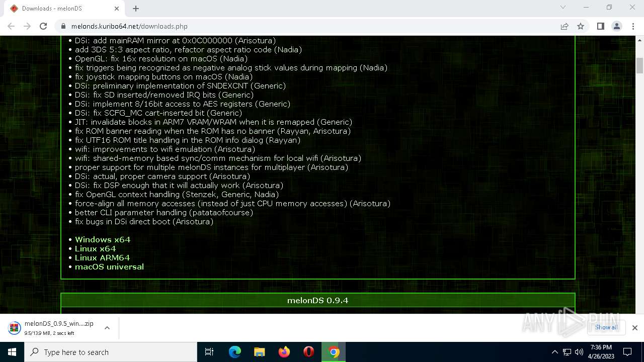Launch Firefox from the taskbar
The image size is (644, 362).
284,352
